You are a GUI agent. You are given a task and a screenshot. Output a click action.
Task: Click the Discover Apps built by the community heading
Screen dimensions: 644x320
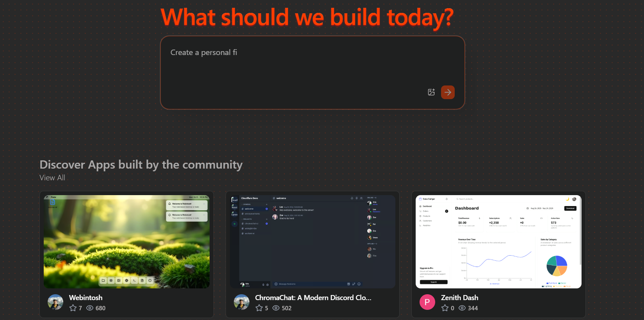141,165
